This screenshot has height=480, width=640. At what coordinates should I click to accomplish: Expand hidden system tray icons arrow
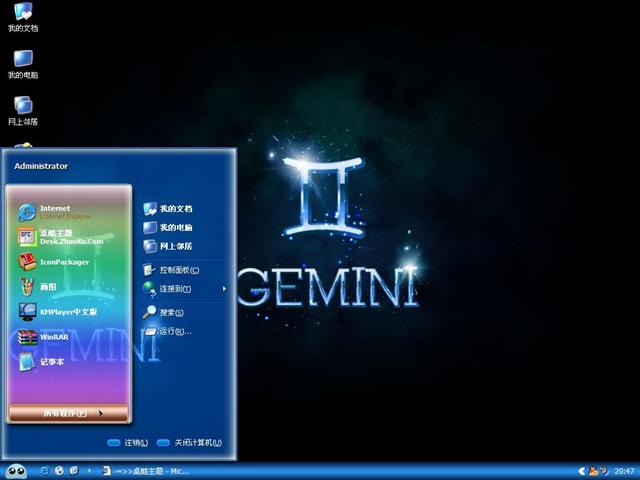582,471
